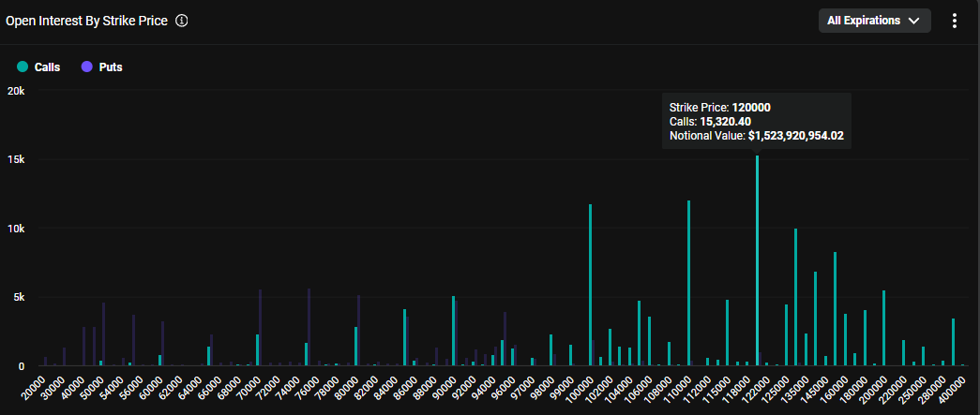Click tooltip line Strike Price: 120000
980x415 pixels.
click(720, 108)
